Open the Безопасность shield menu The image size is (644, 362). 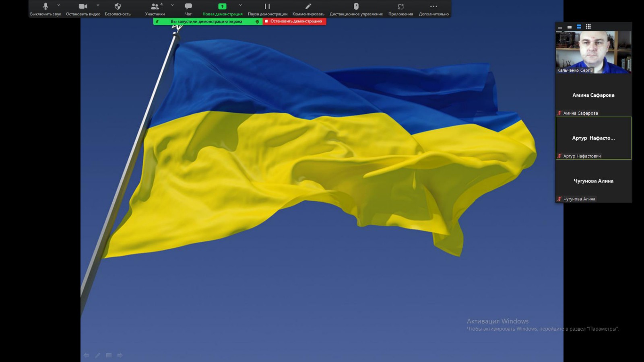[118, 9]
